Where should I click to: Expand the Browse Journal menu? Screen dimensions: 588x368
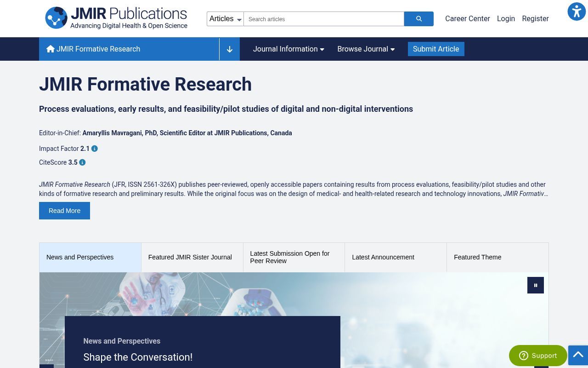[x=366, y=49]
